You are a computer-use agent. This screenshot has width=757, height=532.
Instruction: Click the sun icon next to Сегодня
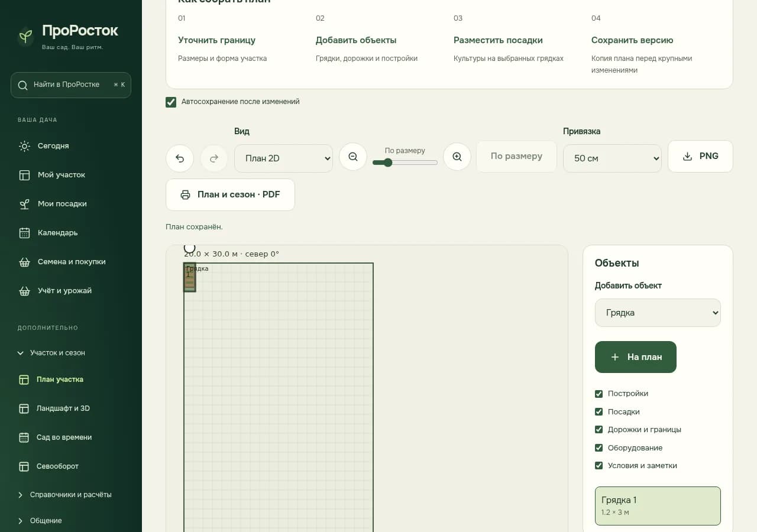pos(24,146)
